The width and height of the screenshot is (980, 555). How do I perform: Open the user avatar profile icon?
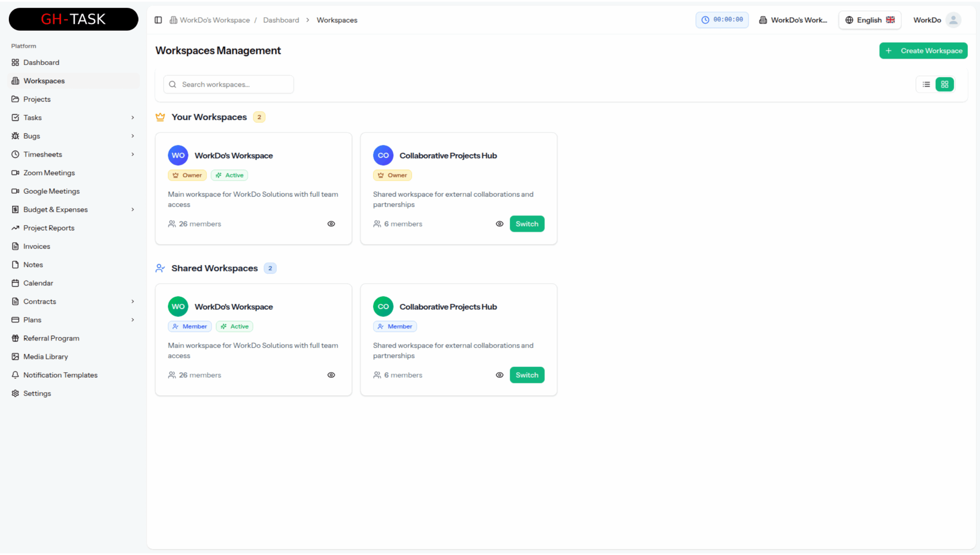tap(953, 20)
